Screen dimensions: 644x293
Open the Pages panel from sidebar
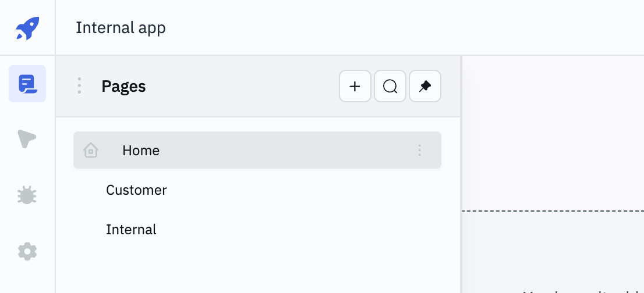[27, 84]
